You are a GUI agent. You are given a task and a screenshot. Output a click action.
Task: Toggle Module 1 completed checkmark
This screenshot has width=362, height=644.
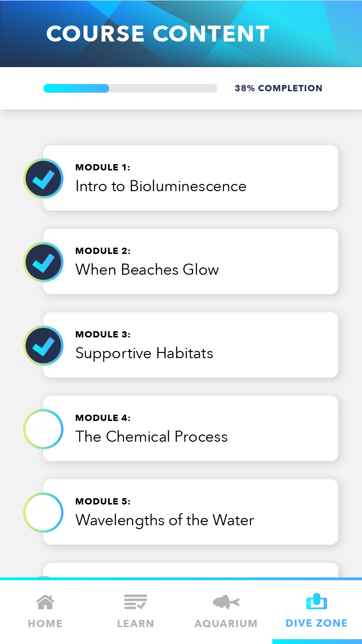tap(43, 179)
